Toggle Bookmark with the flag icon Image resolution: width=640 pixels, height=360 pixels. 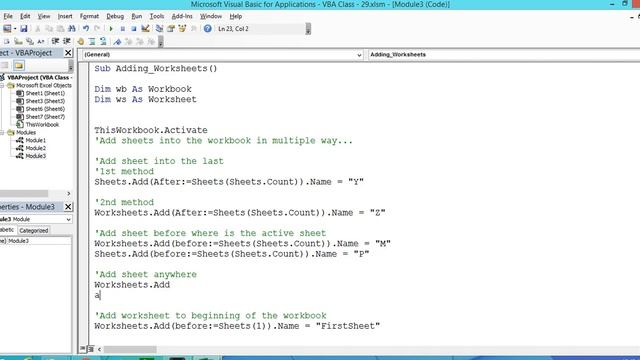pos(117,42)
